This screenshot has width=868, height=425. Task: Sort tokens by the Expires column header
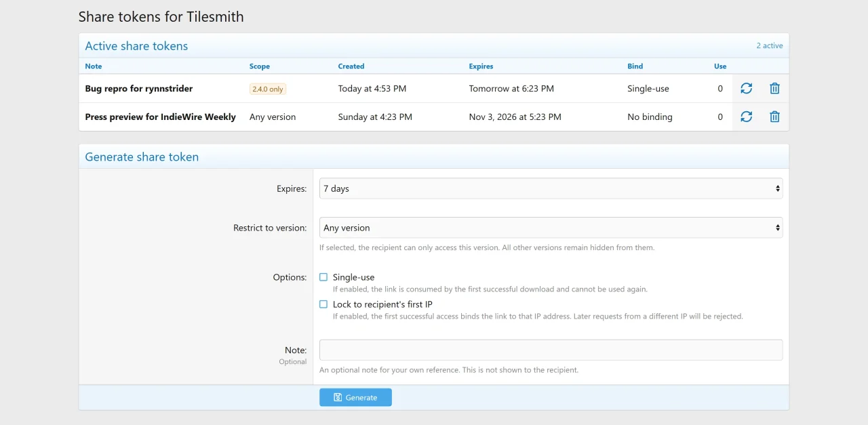pyautogui.click(x=481, y=66)
